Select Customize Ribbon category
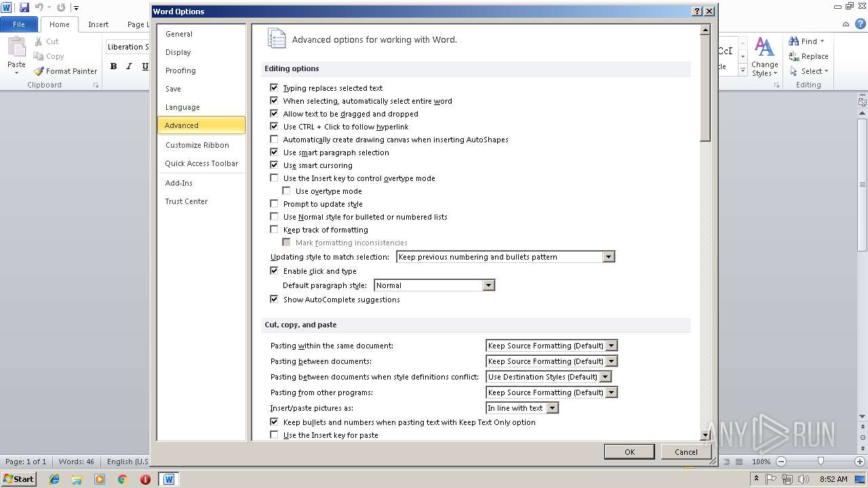This screenshot has width=868, height=488. pyautogui.click(x=201, y=145)
